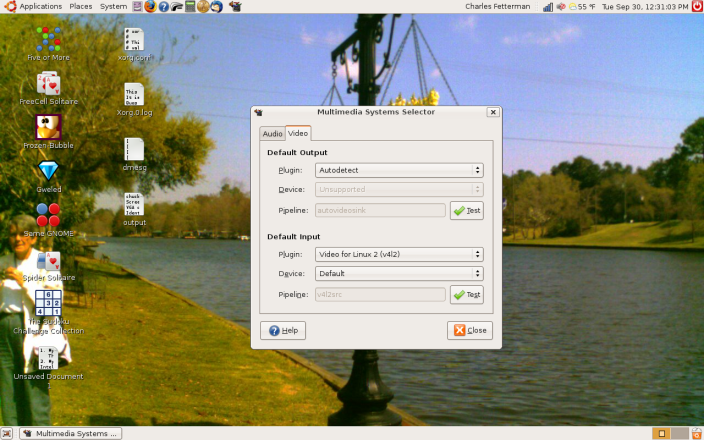Open the Places menu
The height and width of the screenshot is (440, 704).
click(x=81, y=6)
